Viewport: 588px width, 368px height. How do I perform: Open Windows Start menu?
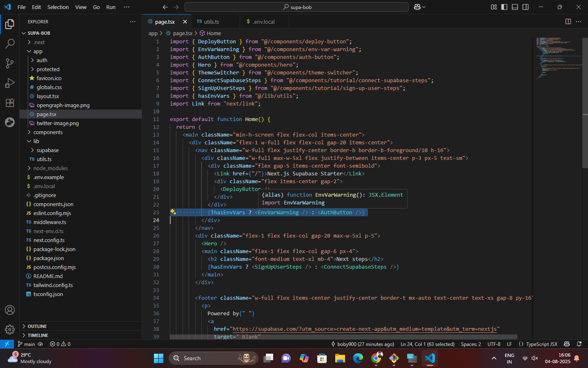point(158,358)
